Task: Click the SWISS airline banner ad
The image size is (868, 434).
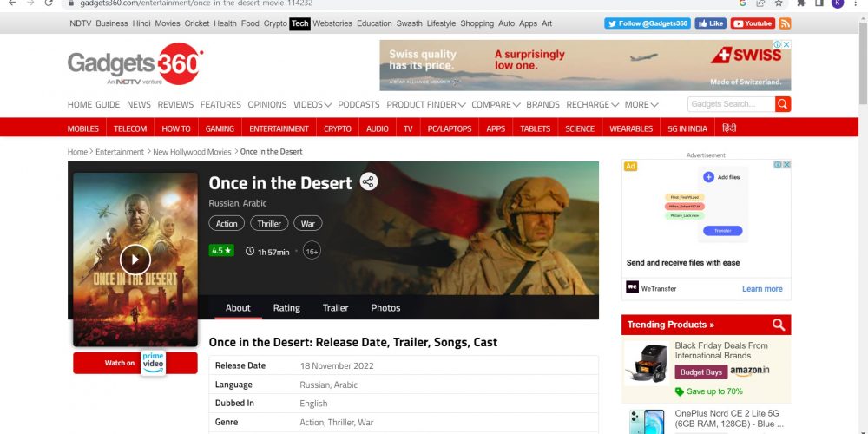Action: [x=585, y=65]
